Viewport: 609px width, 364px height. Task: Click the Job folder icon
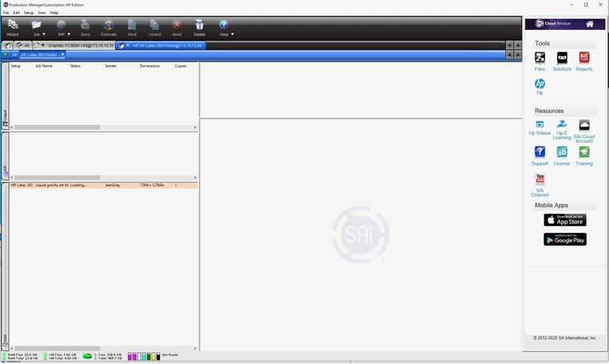coord(37,25)
